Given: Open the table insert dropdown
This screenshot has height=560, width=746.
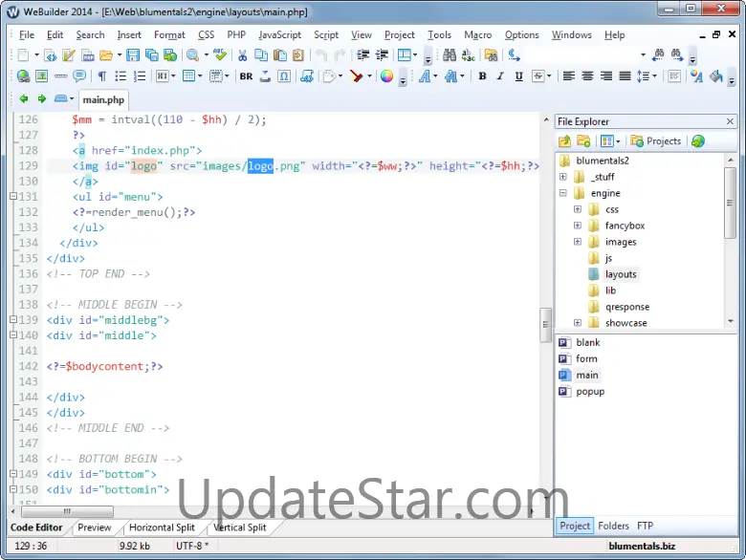Looking at the screenshot, I should click(200, 76).
